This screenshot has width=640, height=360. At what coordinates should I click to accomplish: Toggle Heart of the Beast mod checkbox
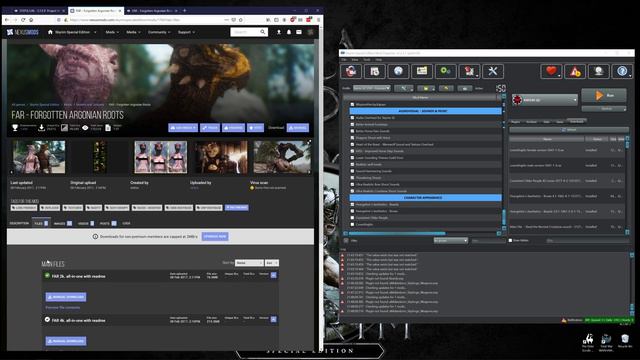[x=352, y=144]
